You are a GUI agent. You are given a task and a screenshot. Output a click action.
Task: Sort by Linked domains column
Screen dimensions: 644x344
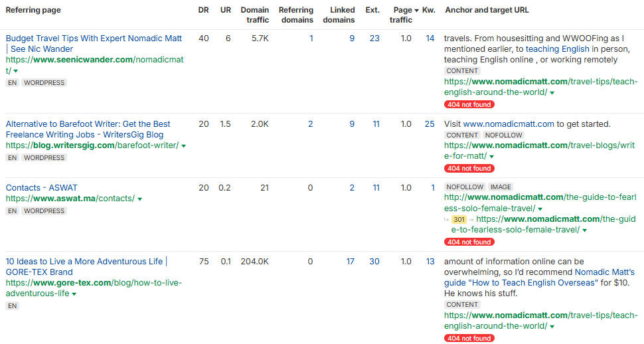[339, 15]
